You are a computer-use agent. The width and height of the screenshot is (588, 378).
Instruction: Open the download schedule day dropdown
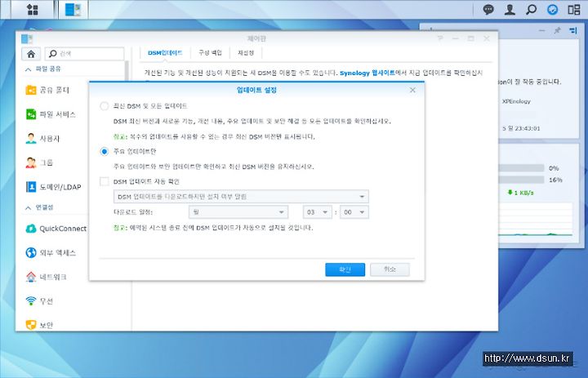pyautogui.click(x=238, y=212)
